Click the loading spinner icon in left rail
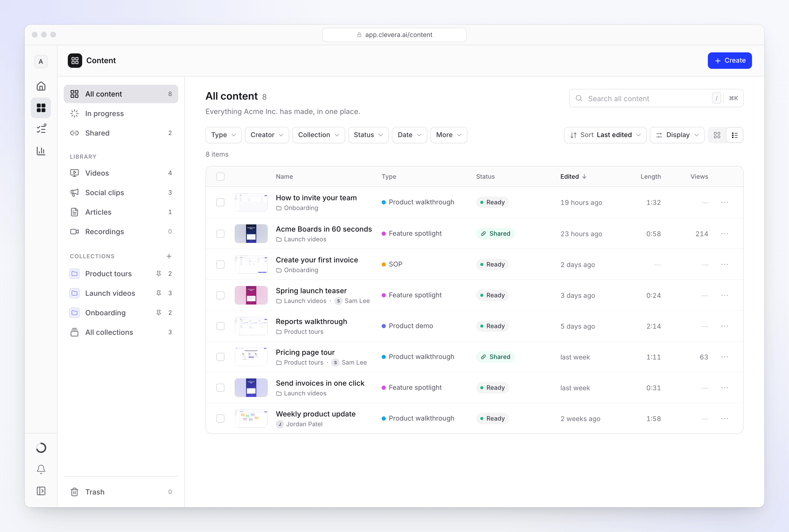The width and height of the screenshot is (789, 532). 41,448
